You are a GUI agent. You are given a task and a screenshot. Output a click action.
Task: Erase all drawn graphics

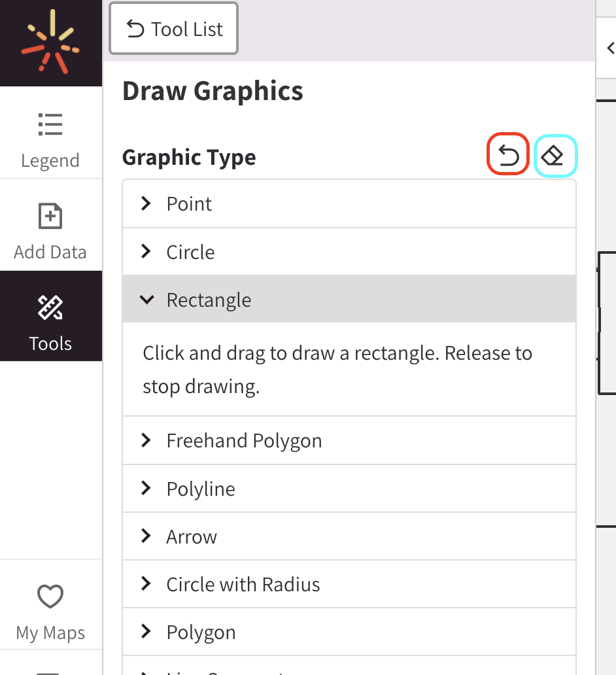tap(555, 155)
